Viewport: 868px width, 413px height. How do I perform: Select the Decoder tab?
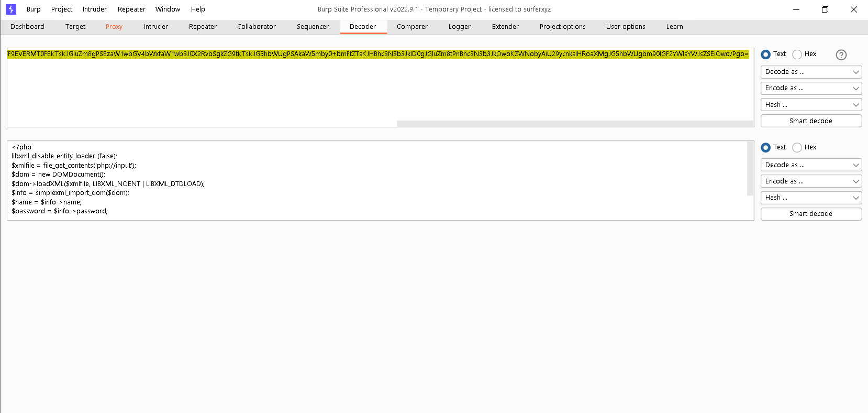363,27
